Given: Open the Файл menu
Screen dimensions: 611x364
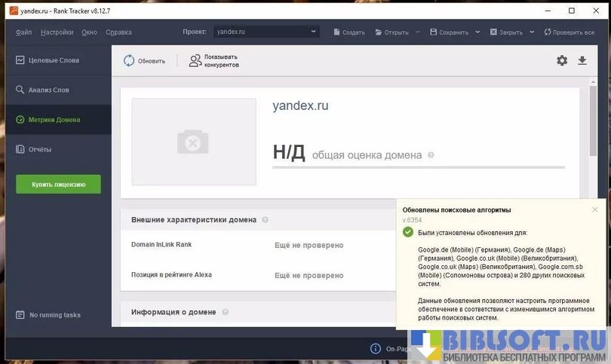Looking at the screenshot, I should 23,32.
